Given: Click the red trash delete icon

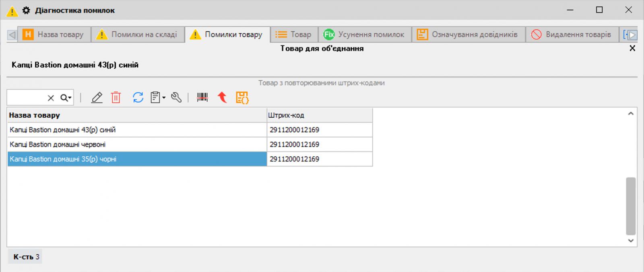Looking at the screenshot, I should [x=116, y=98].
